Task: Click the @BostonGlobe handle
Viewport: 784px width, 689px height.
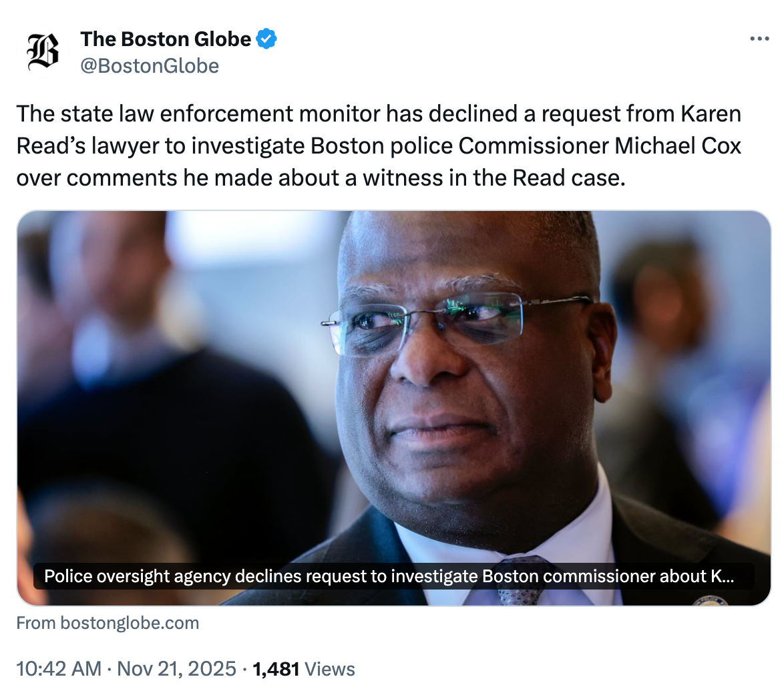Action: 150,66
